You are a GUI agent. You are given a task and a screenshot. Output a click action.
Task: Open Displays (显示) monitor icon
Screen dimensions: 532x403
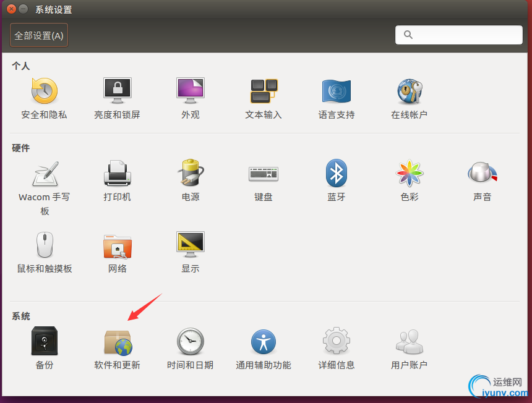(191, 245)
